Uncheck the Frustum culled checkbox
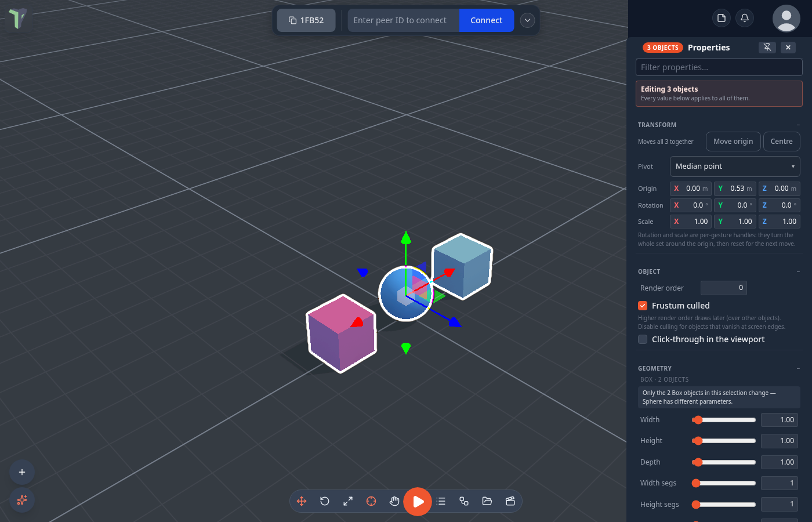Screen dimensions: 812x522 [x=643, y=306]
